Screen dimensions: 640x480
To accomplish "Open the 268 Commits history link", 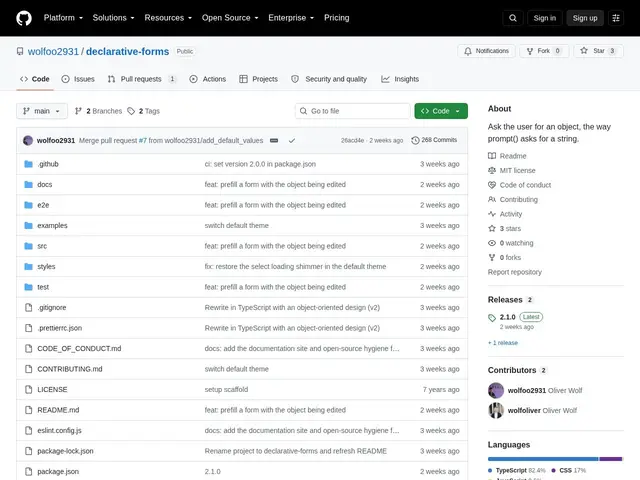I will [434, 140].
